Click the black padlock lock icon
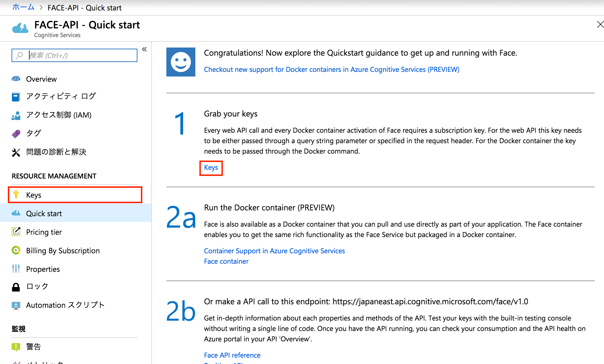The image size is (604, 364). [x=16, y=287]
